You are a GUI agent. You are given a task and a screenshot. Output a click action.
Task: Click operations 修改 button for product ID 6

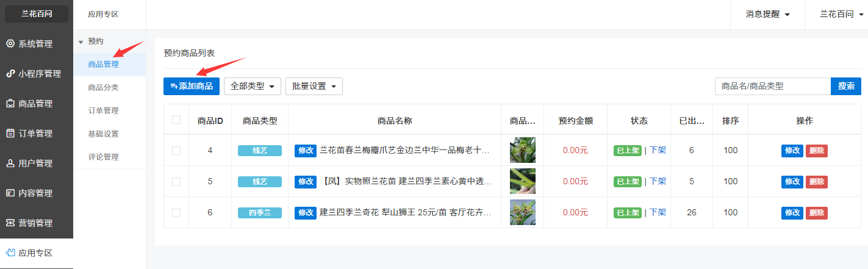coord(792,213)
